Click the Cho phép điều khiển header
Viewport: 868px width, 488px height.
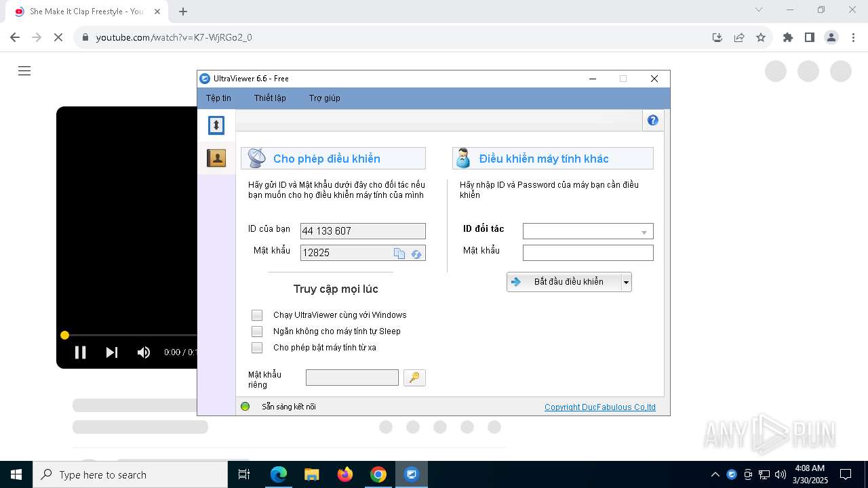pyautogui.click(x=333, y=159)
